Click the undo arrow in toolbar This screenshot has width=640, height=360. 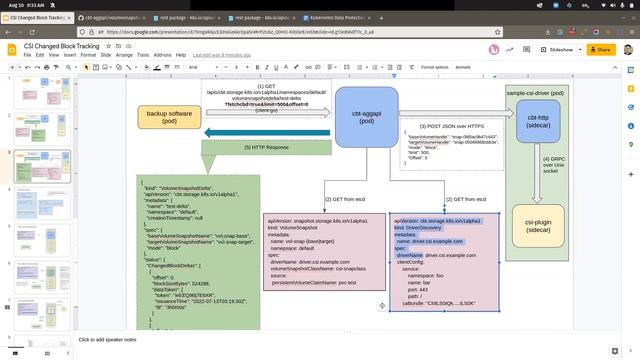pyautogui.click(x=28, y=67)
